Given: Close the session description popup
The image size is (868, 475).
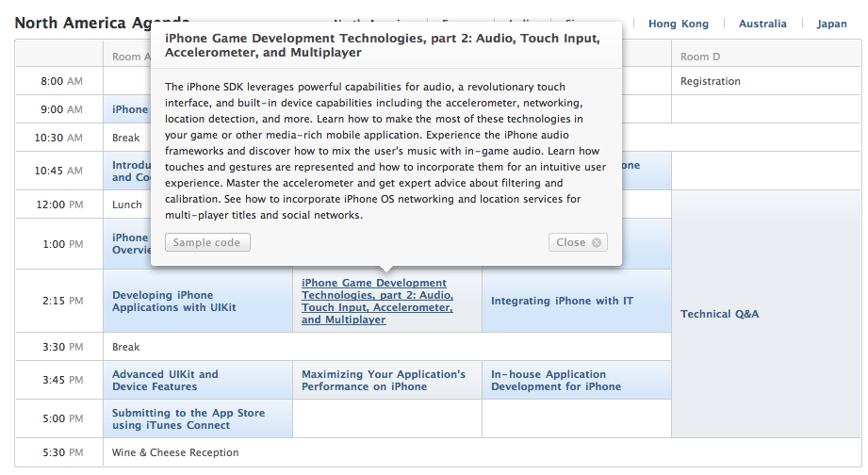Looking at the screenshot, I should point(578,242).
